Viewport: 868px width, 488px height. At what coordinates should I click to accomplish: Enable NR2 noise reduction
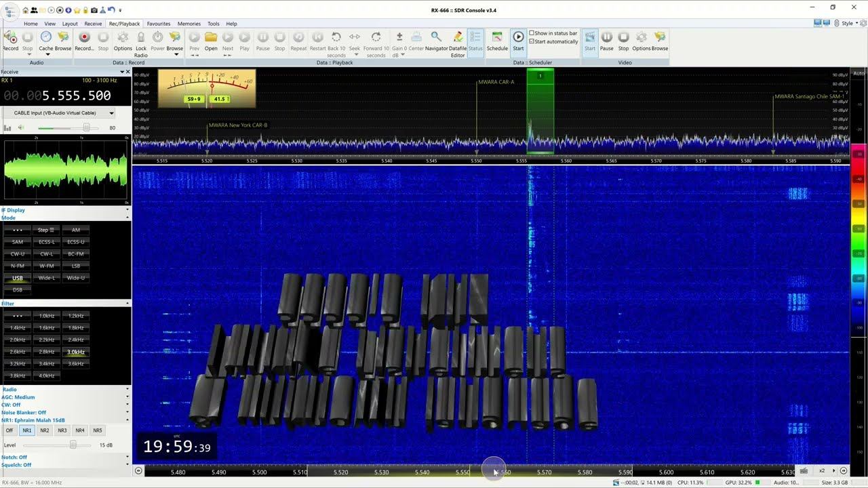click(45, 430)
